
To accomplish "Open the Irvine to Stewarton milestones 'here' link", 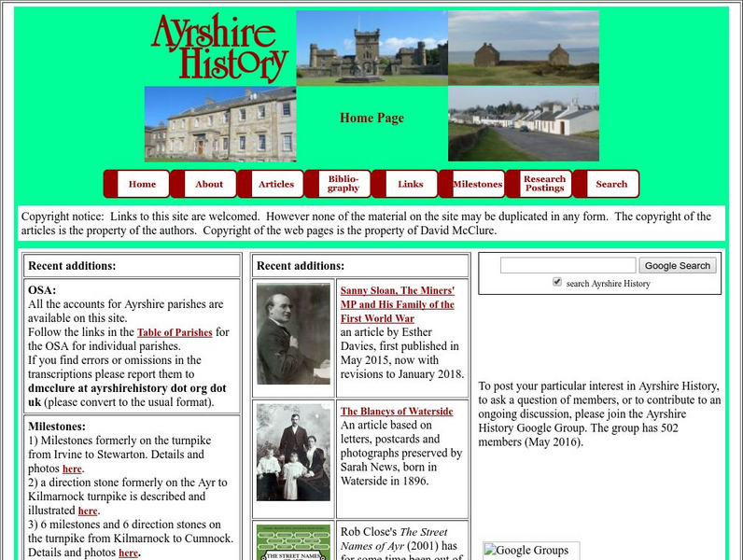I will [72, 469].
